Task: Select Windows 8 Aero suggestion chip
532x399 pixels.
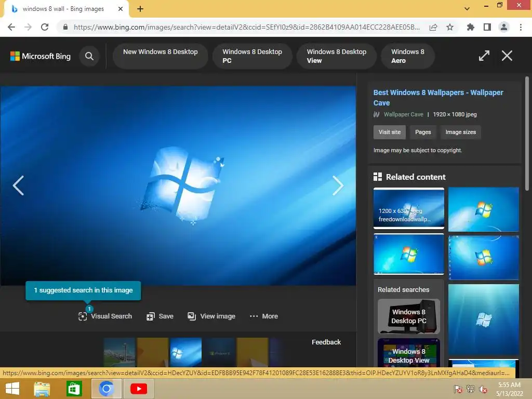Action: coord(408,56)
